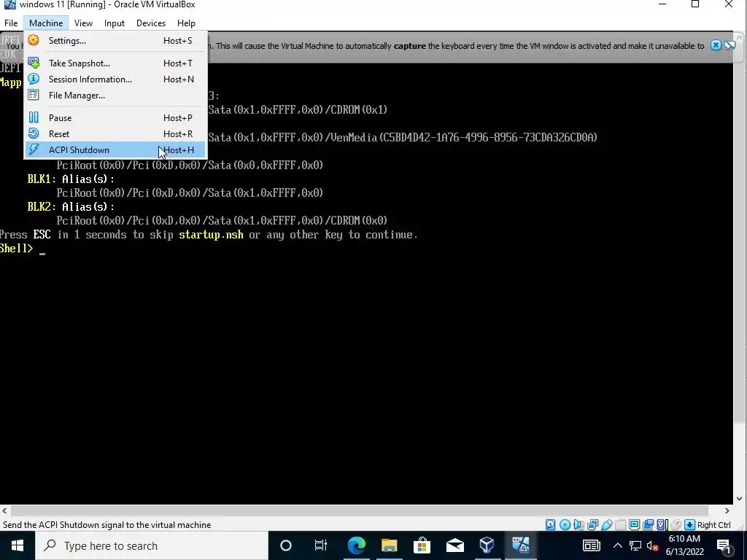747x560 pixels.
Task: Click the recording status icon
Action: coord(648,525)
